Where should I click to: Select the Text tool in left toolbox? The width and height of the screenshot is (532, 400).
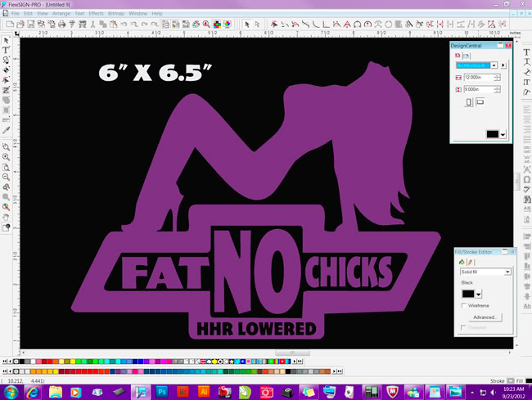(x=6, y=50)
